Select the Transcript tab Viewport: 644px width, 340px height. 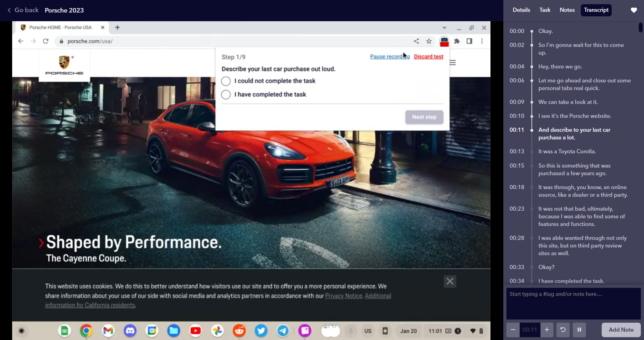(x=596, y=10)
